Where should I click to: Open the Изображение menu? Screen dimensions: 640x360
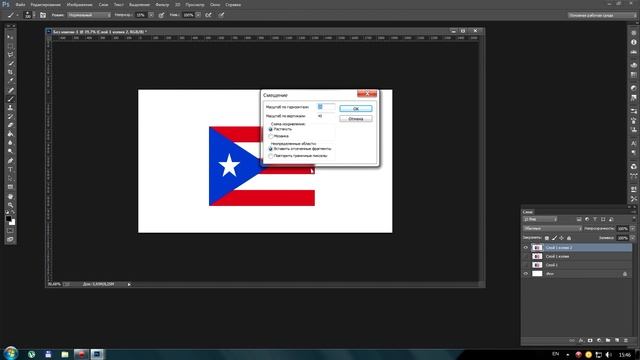click(x=79, y=4)
